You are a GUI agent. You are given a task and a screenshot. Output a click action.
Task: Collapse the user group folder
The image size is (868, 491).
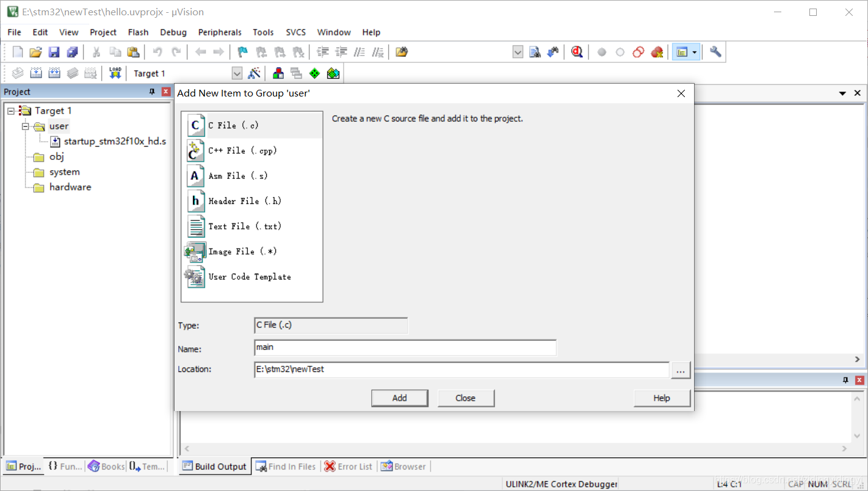26,126
